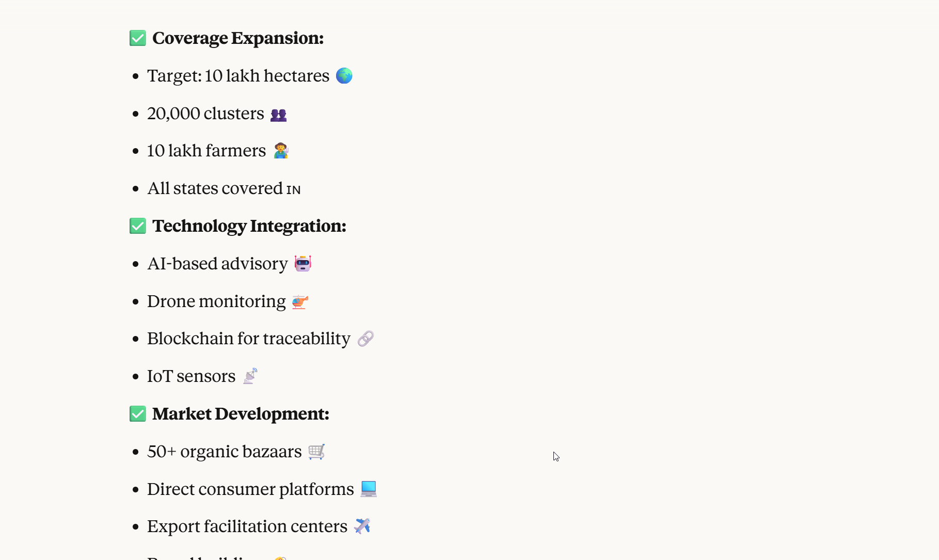Image resolution: width=939 pixels, height=560 pixels.
Task: Click the globe emoji after hectares
Action: pyautogui.click(x=344, y=76)
